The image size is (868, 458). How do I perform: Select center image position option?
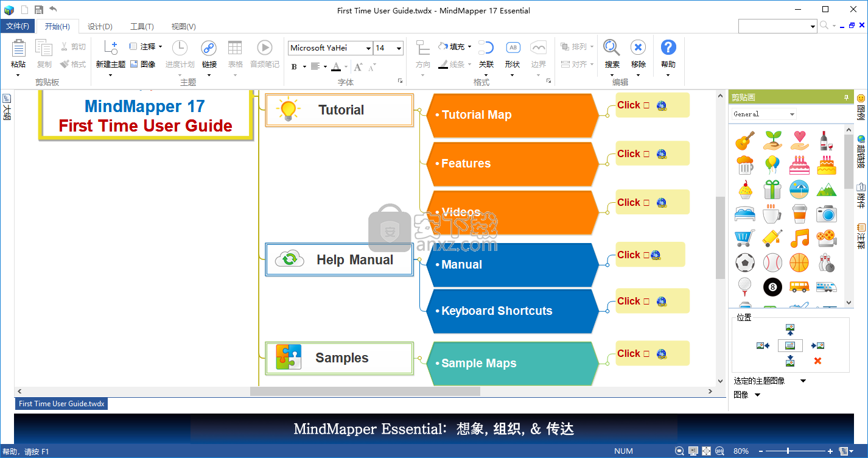790,345
